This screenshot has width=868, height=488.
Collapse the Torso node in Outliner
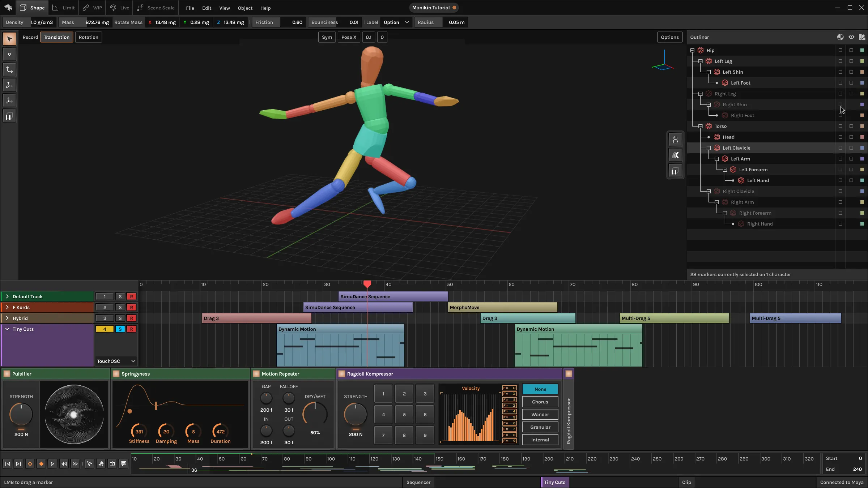tap(701, 126)
